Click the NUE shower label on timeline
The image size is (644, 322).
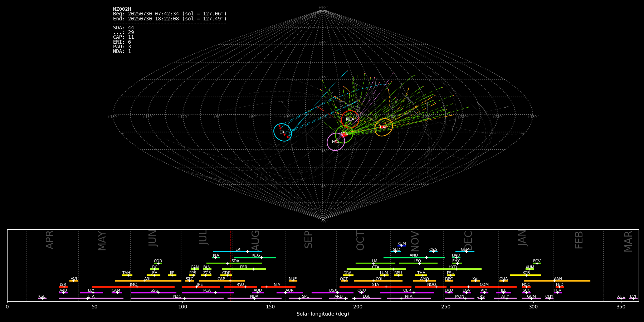pos(293,279)
